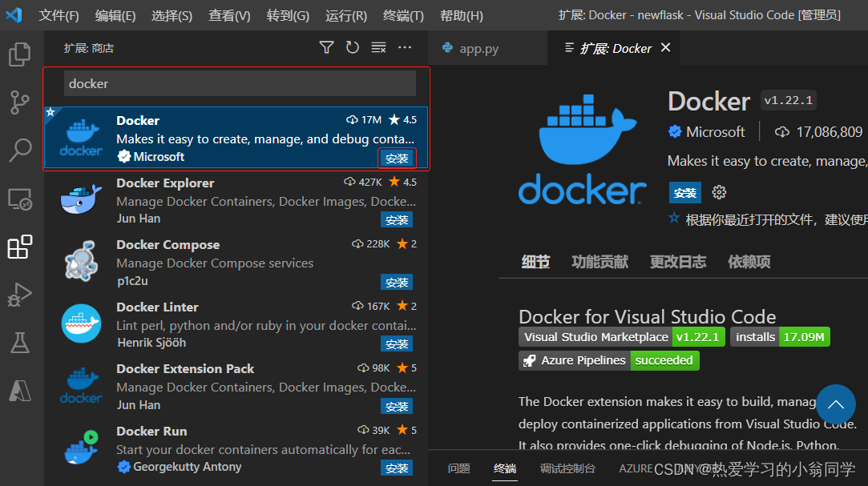Open the Remote Explorer view
This screenshot has width=868, height=486.
pyautogui.click(x=20, y=199)
